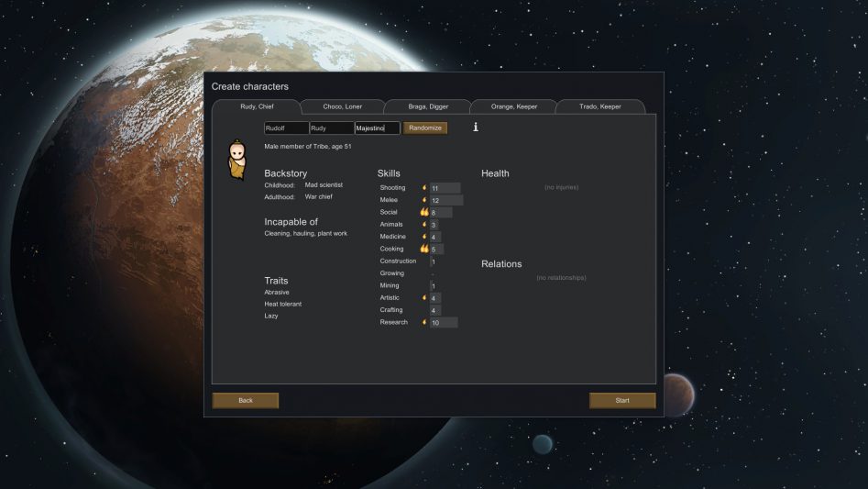Click the Social skill bar showing 8
Viewport: 868px width, 489px height.
coord(441,213)
